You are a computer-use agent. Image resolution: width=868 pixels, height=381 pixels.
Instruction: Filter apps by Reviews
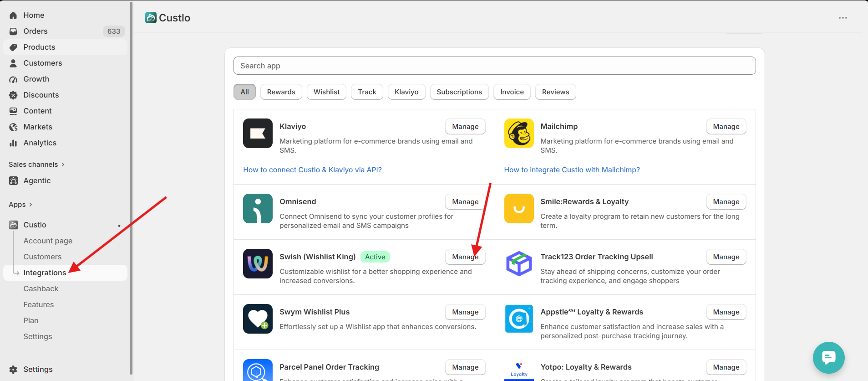[x=555, y=92]
